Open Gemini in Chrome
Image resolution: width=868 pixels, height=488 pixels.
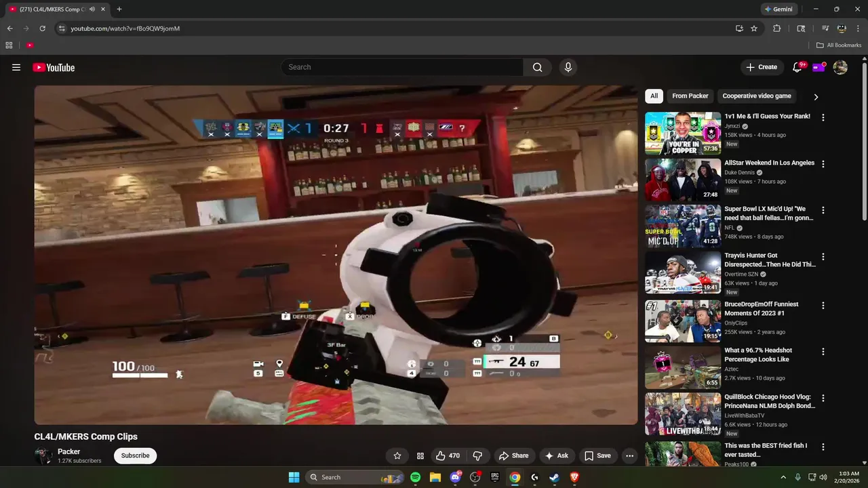[778, 9]
